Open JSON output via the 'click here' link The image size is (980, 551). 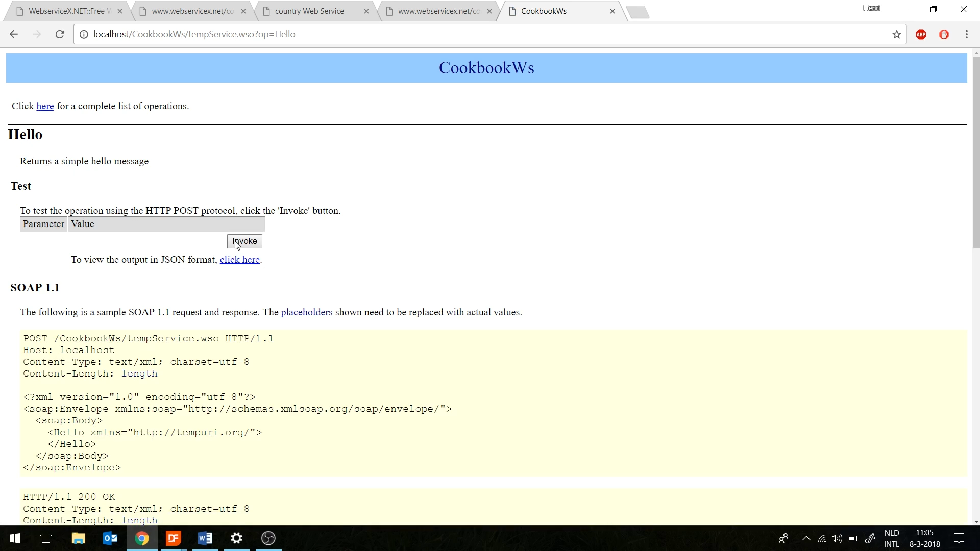239,260
